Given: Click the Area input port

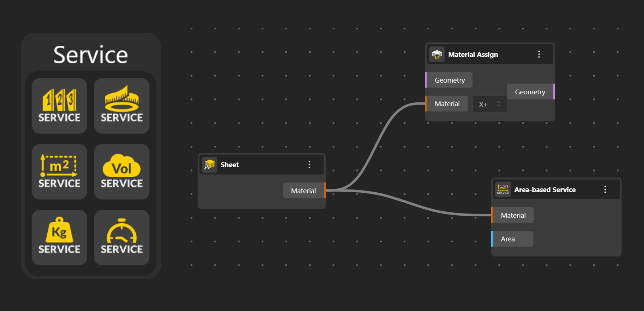Looking at the screenshot, I should coord(493,239).
